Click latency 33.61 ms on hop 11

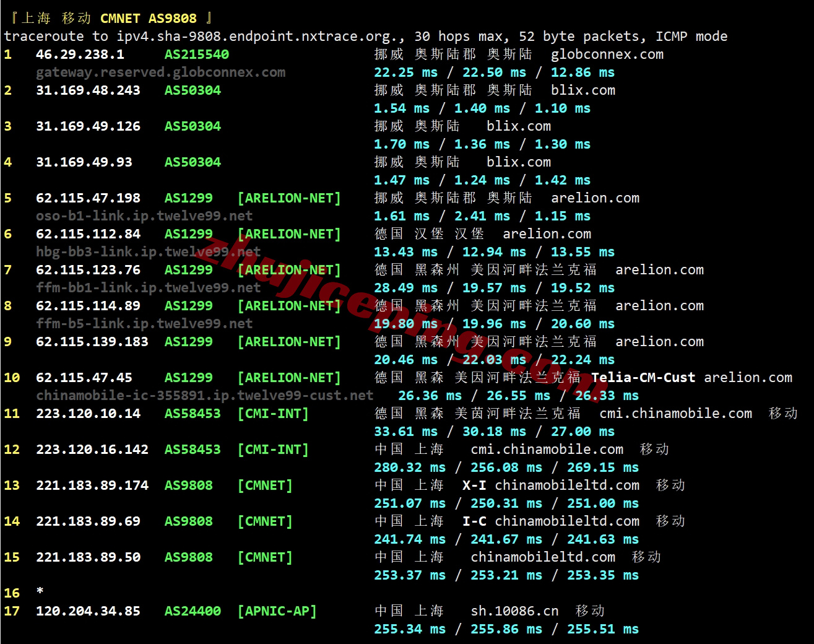(405, 432)
